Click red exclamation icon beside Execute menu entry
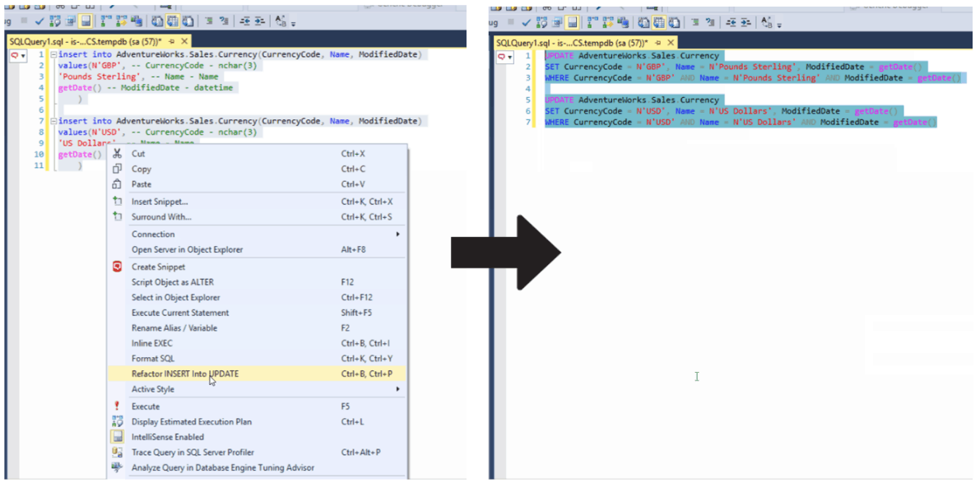980x483 pixels. (x=117, y=406)
